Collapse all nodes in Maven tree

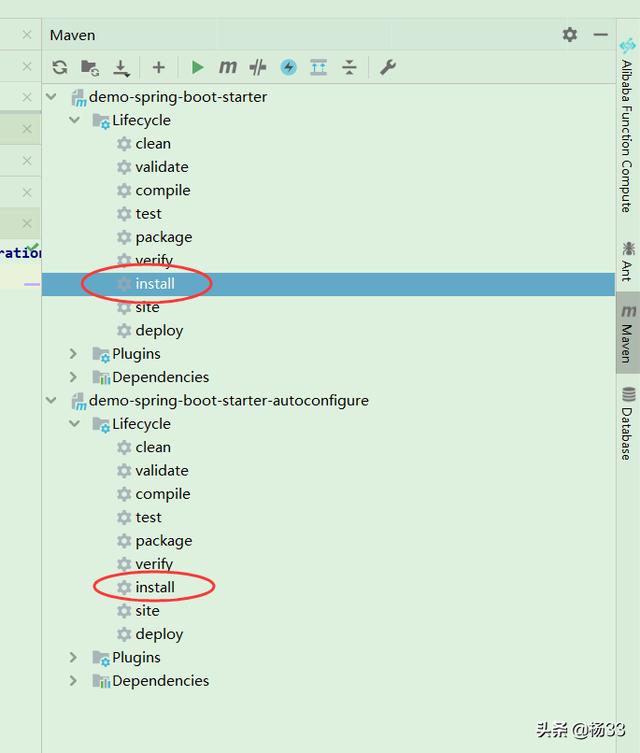click(349, 67)
